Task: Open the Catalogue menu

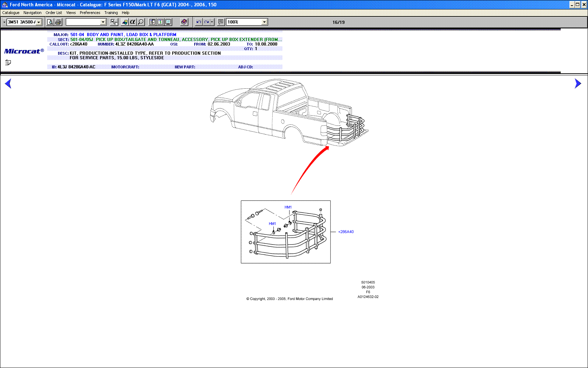Action: (11, 13)
